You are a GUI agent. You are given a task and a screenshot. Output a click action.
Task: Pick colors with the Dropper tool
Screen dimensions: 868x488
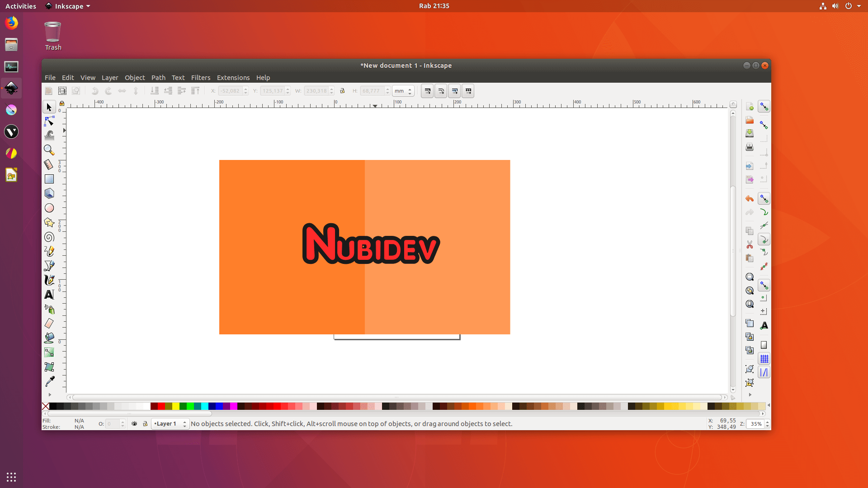click(x=49, y=381)
